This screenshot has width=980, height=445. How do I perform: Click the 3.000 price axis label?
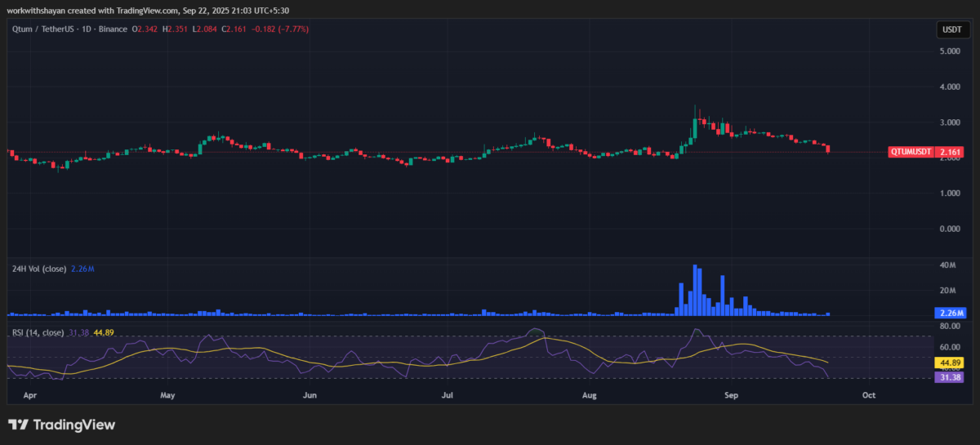tap(950, 122)
